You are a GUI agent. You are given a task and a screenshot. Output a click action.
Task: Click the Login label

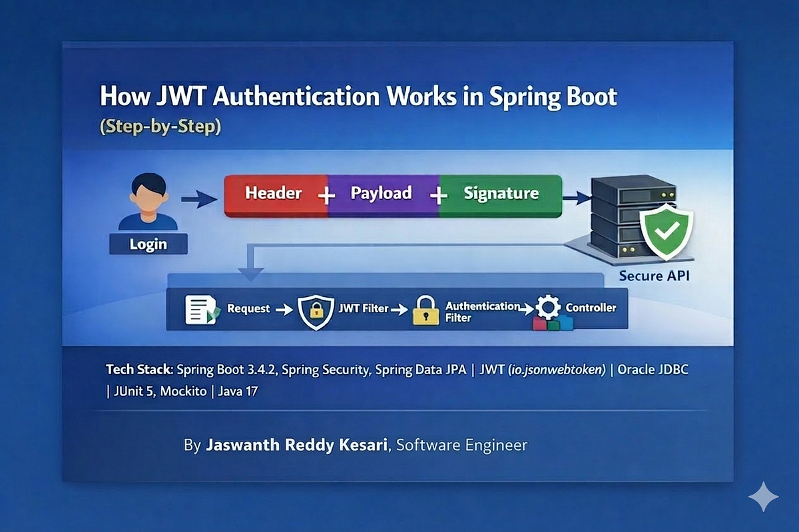148,244
